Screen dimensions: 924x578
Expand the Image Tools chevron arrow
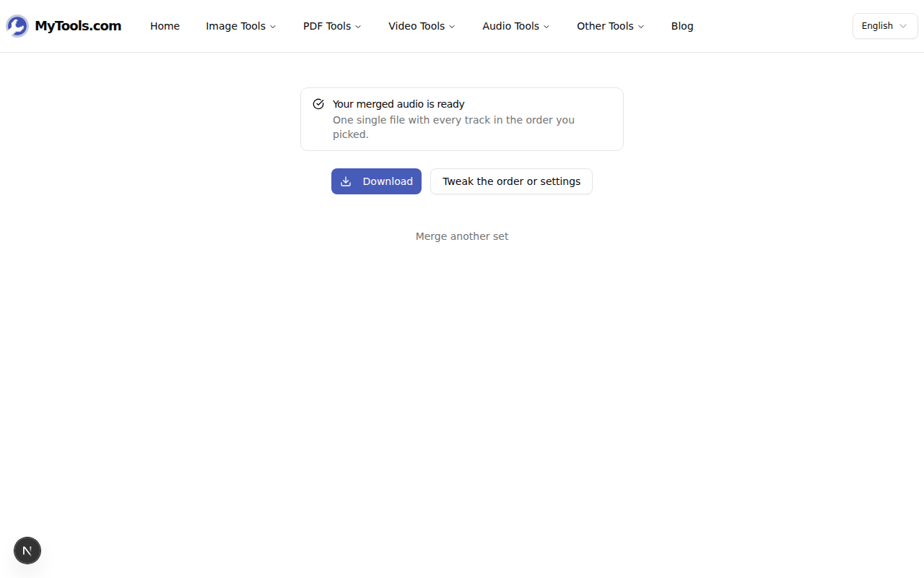(x=273, y=27)
